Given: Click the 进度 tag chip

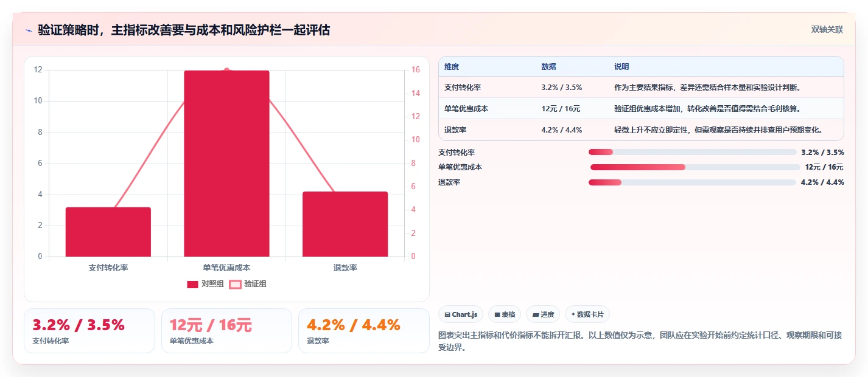Looking at the screenshot, I should pyautogui.click(x=543, y=314).
